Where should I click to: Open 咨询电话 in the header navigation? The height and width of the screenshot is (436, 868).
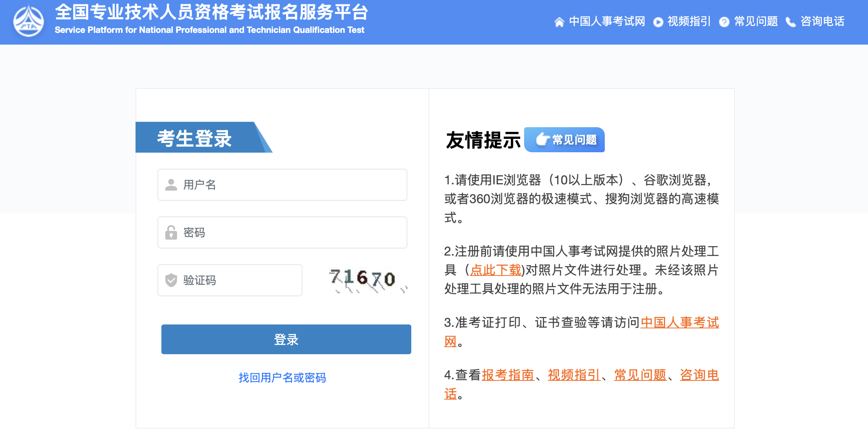823,22
